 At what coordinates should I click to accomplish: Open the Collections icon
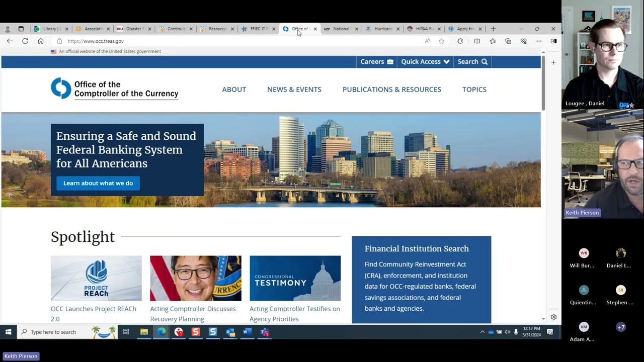[x=508, y=41]
